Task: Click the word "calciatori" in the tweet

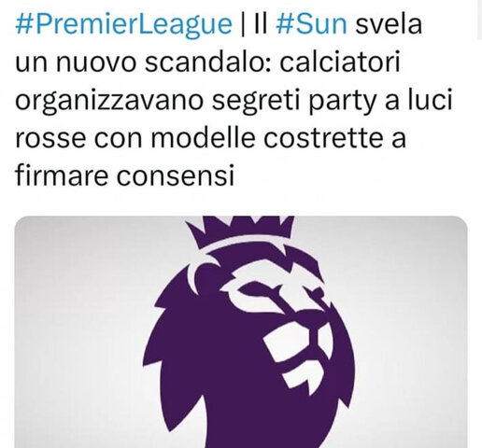Action: 340,63
